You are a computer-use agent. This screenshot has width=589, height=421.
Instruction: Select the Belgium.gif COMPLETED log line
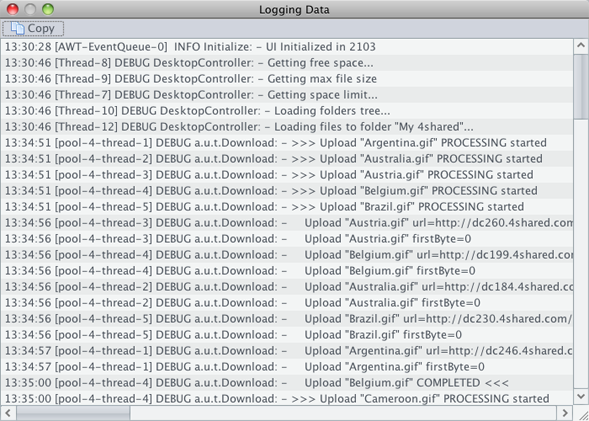click(287, 383)
